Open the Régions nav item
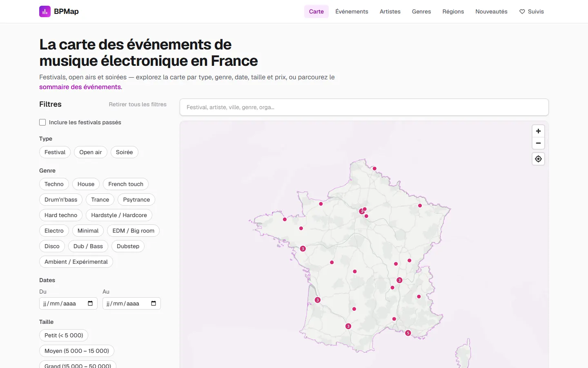588x368 pixels. point(453,11)
